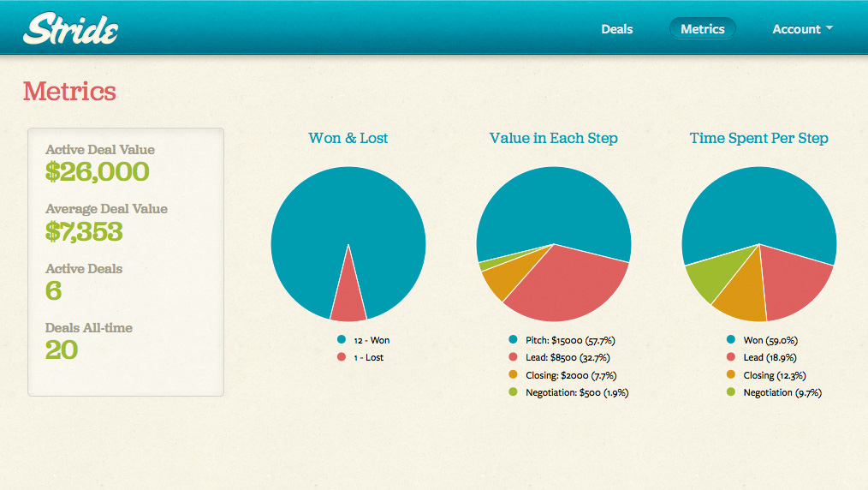Click the '1 - Lost' legend text
Viewport: 868px width, 490px height.
point(369,358)
